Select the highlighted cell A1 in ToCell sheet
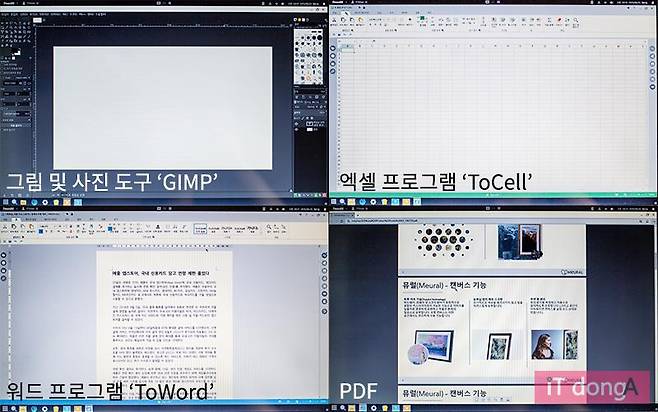 (x=348, y=50)
